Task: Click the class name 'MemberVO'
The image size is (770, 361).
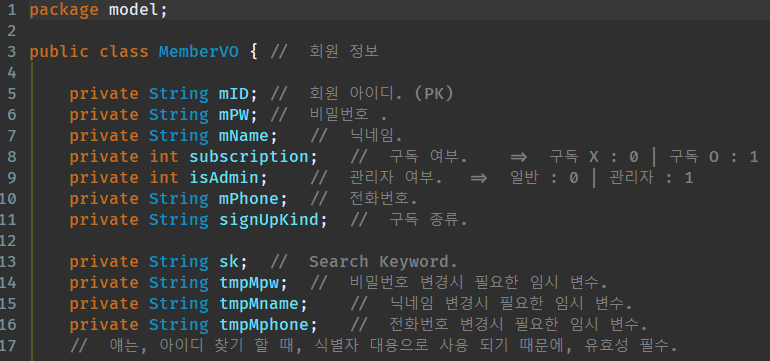Action: 198,52
